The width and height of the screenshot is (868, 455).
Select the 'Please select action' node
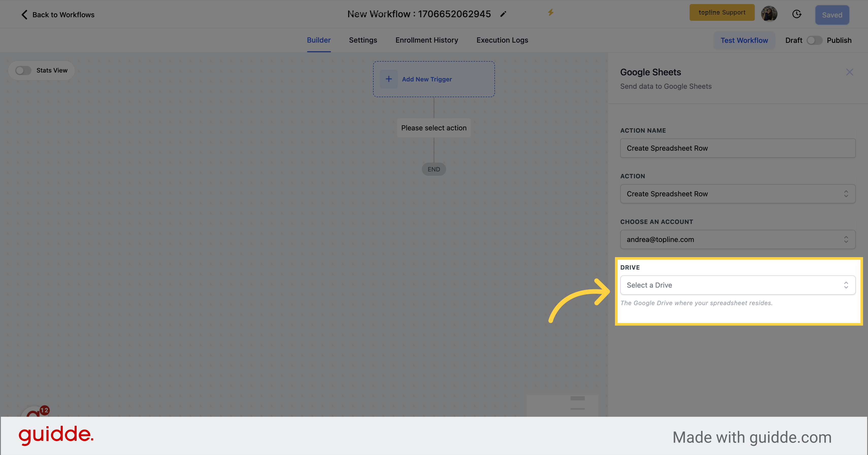[x=434, y=128]
